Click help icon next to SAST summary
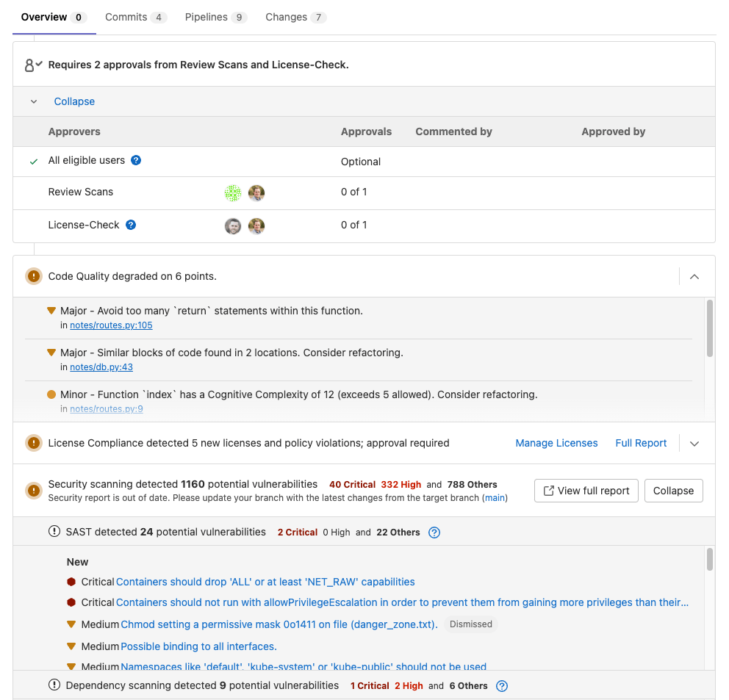The image size is (729, 700). pyautogui.click(x=434, y=533)
